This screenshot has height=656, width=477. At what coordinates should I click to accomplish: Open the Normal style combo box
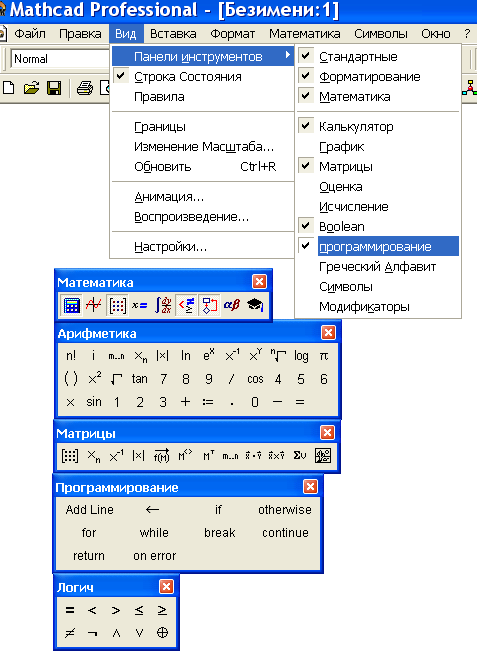coord(61,59)
